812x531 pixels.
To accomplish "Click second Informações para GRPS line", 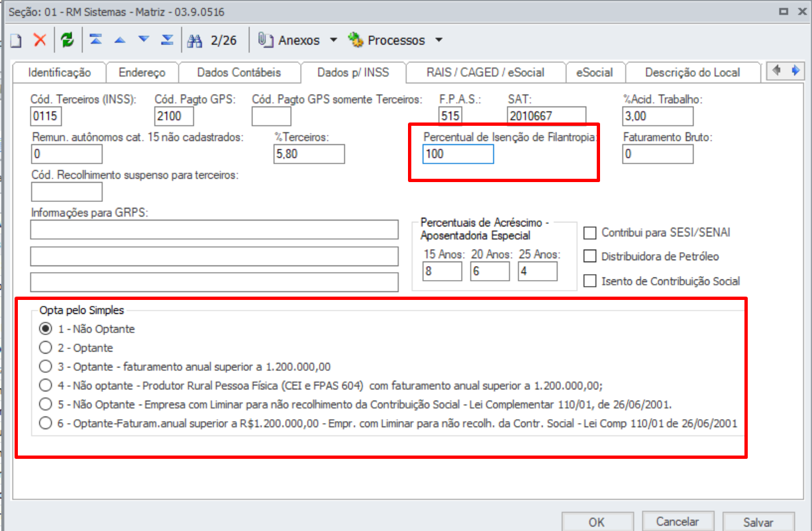I will (215, 256).
